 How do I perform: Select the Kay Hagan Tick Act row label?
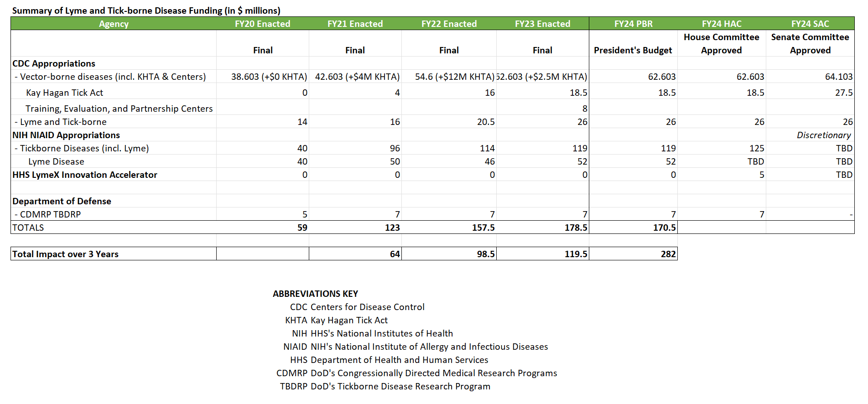tap(64, 93)
